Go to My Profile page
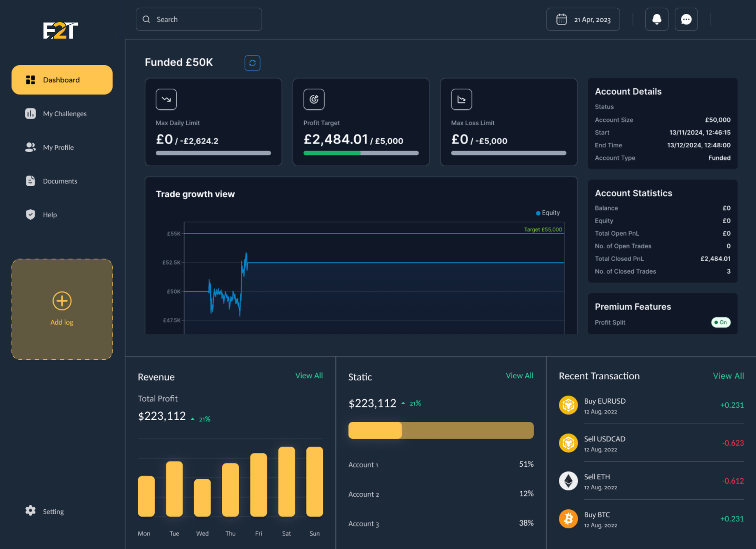The height and width of the screenshot is (549, 756). point(58,147)
